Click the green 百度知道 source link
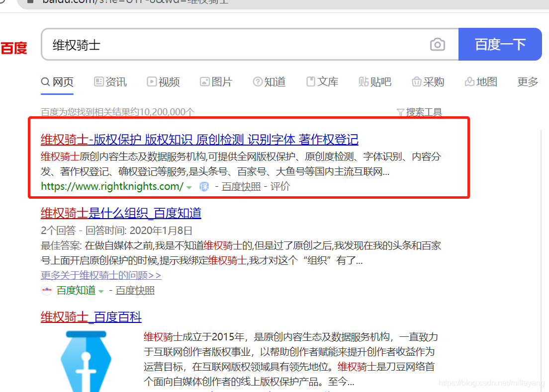This screenshot has height=392, width=549. click(x=76, y=290)
